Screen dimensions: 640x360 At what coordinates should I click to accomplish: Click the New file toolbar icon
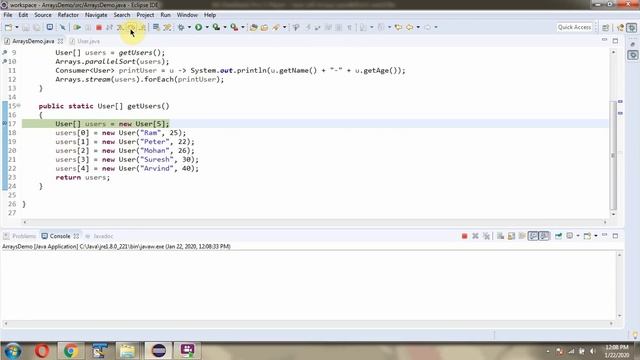click(8, 27)
